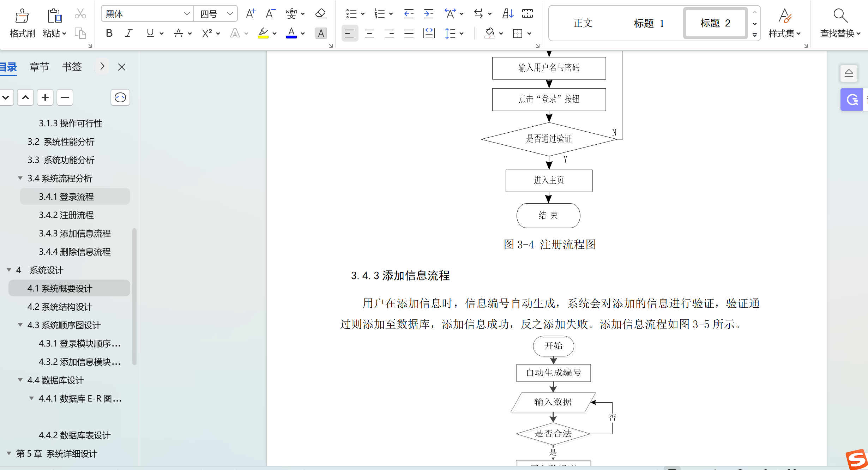Image resolution: width=868 pixels, height=470 pixels.
Task: Click the smart outline icon in navigation panel
Action: [x=120, y=97]
